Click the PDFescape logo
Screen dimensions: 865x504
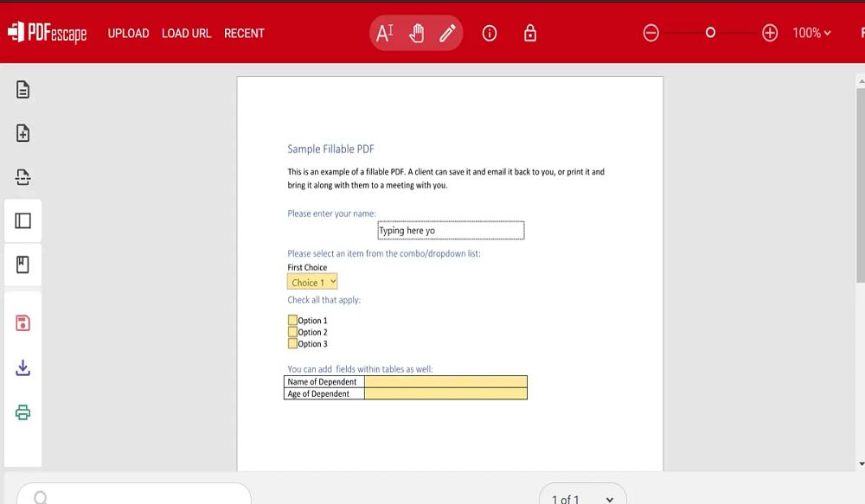tap(48, 33)
